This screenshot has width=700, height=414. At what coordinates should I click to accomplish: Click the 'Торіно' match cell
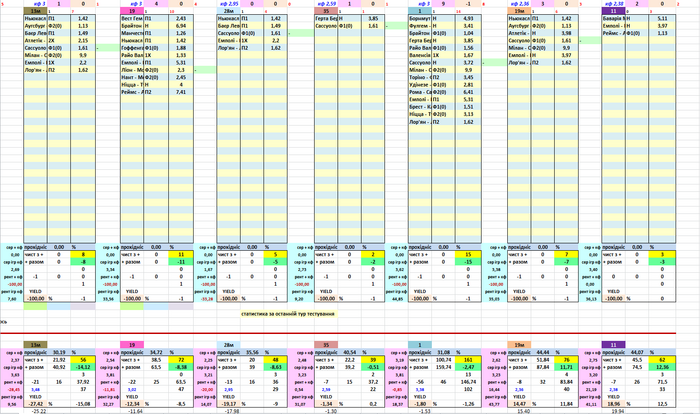tap(420, 77)
